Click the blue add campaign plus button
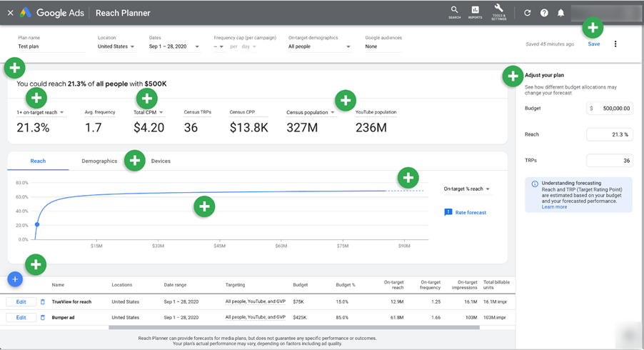Image resolution: width=644 pixels, height=350 pixels. click(x=15, y=279)
